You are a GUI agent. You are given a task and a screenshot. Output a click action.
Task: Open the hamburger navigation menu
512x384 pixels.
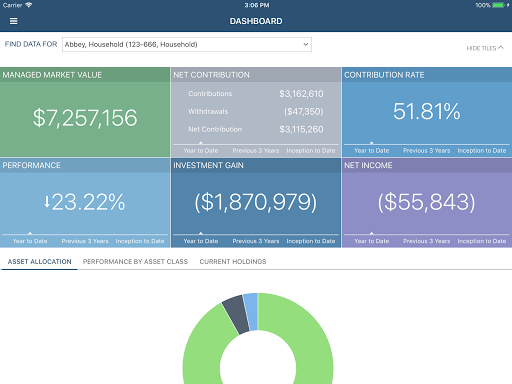(13, 21)
